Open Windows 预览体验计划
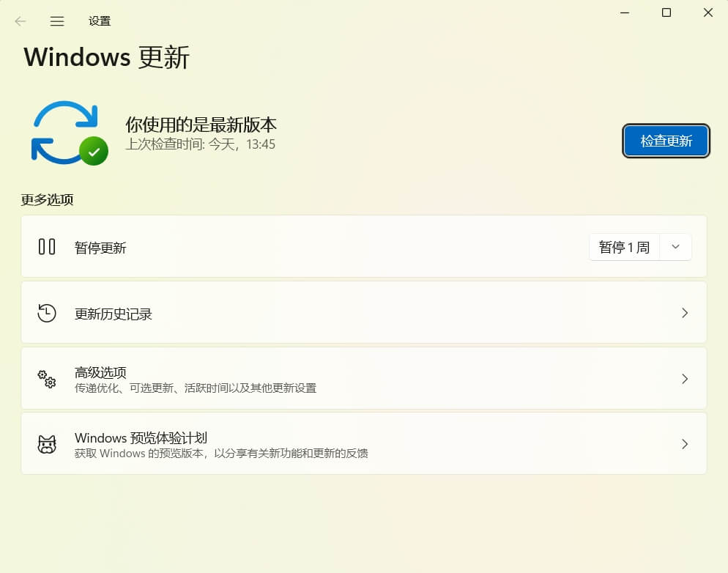728x573 pixels. 363,443
